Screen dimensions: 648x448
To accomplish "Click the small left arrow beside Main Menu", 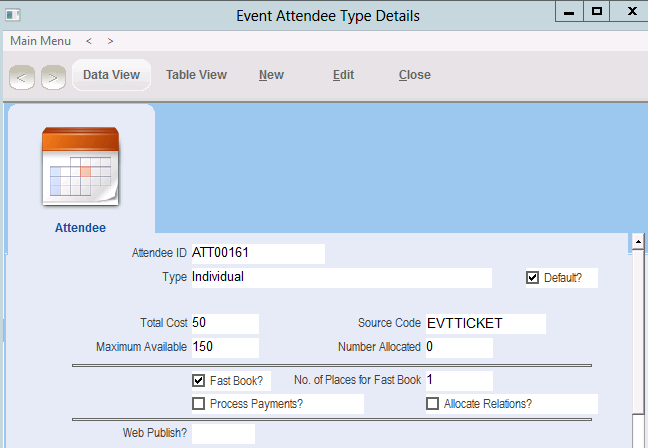I will coord(89,41).
